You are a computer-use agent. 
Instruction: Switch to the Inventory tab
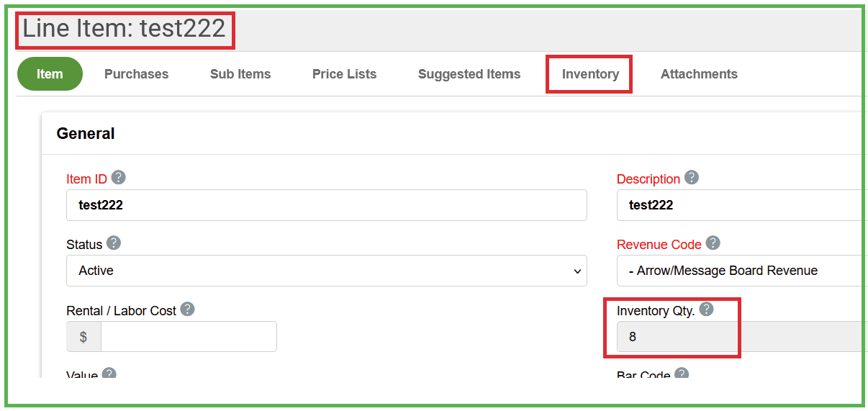click(590, 74)
